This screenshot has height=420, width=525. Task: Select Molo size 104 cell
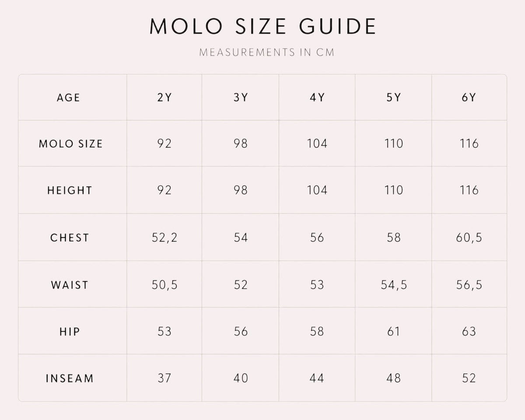point(317,143)
